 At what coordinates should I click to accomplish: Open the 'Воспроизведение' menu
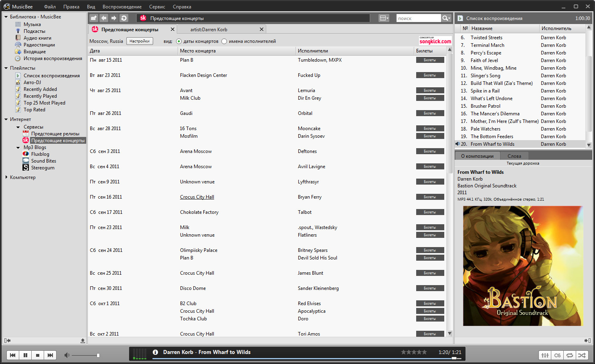tap(122, 7)
